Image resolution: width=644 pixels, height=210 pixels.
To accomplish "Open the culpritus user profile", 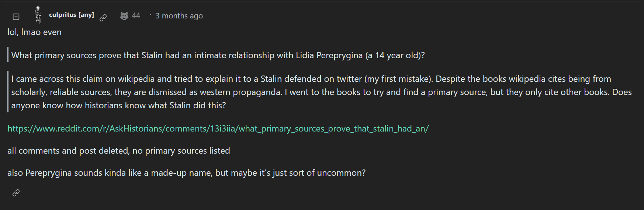I will coord(63,15).
